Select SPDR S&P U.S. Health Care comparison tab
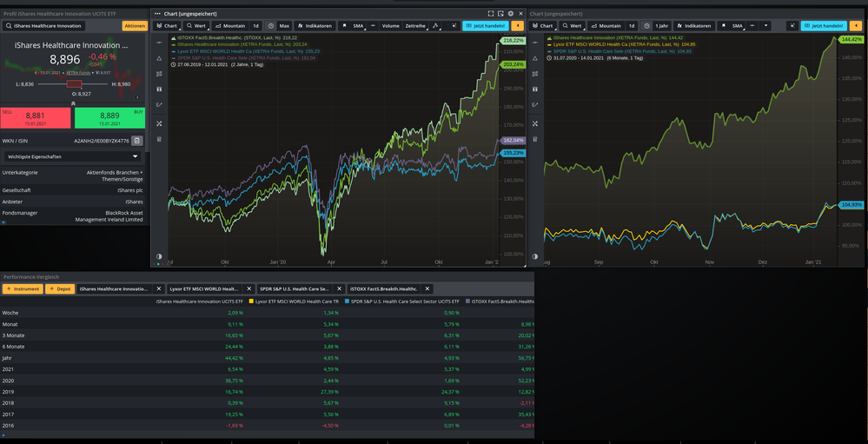Image resolution: width=868 pixels, height=444 pixels. [294, 289]
